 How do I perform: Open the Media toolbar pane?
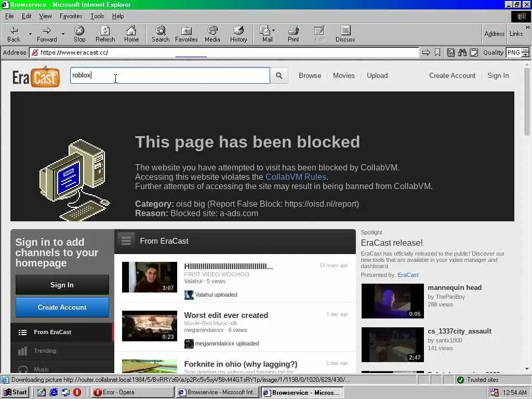point(212,34)
